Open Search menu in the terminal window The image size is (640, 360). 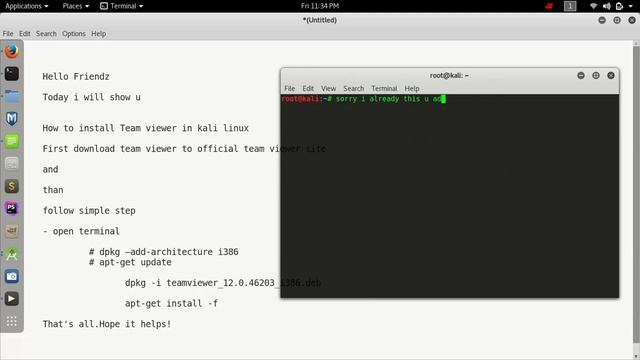353,88
